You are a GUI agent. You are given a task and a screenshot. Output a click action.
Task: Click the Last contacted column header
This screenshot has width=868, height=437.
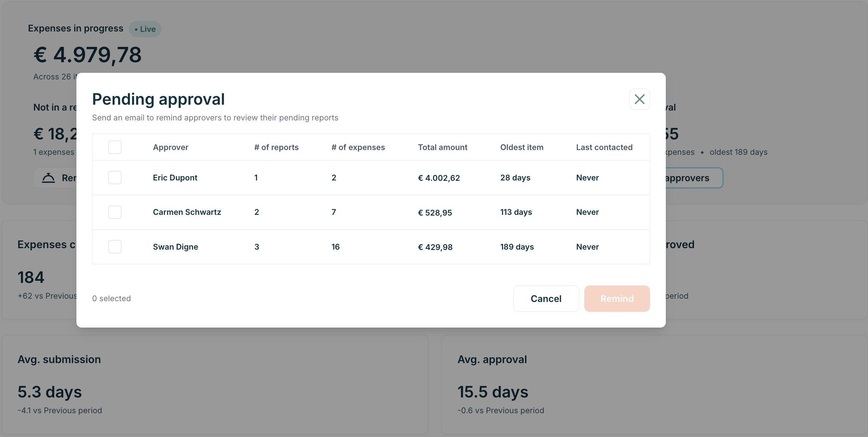click(604, 147)
